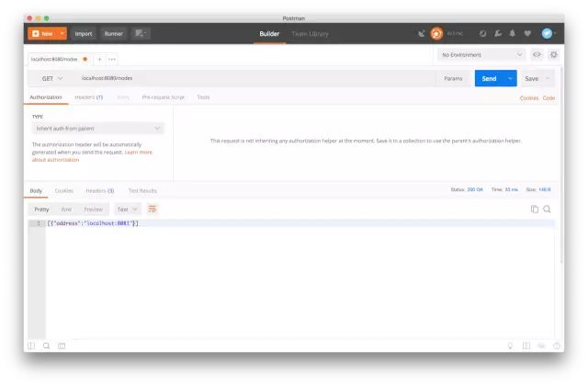The width and height of the screenshot is (588, 386).
Task: Click the heart icon in the header
Action: pos(527,34)
